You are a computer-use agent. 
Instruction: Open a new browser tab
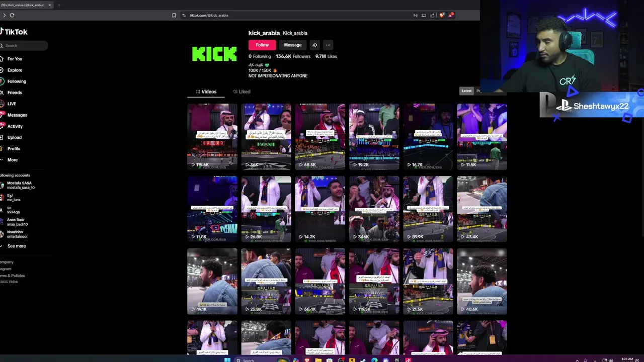pos(59,5)
